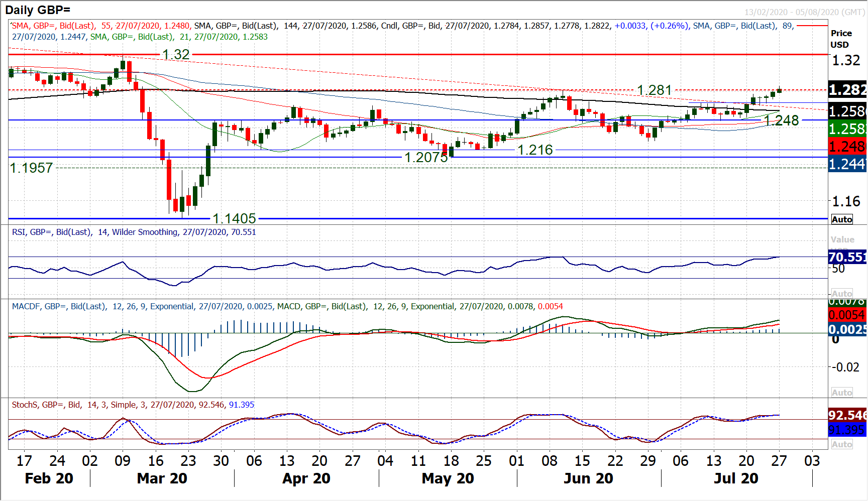The width and height of the screenshot is (868, 501).
Task: Click the Auto scale button on price panel
Action: 842,219
